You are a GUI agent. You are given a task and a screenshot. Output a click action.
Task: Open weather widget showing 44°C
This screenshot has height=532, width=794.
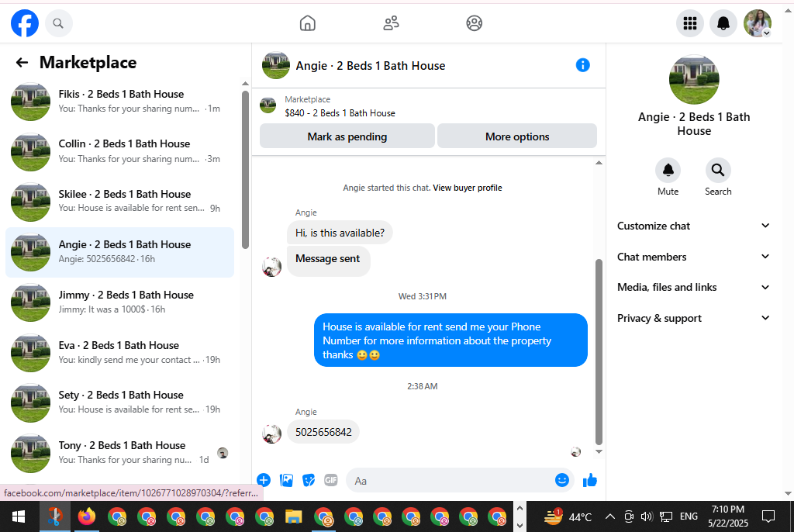(x=567, y=516)
